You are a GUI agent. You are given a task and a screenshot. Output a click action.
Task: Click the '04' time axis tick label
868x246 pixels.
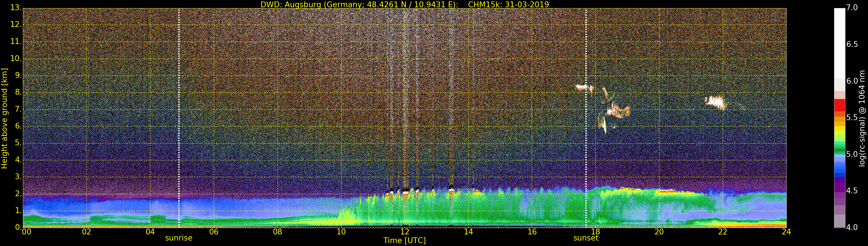[150, 232]
